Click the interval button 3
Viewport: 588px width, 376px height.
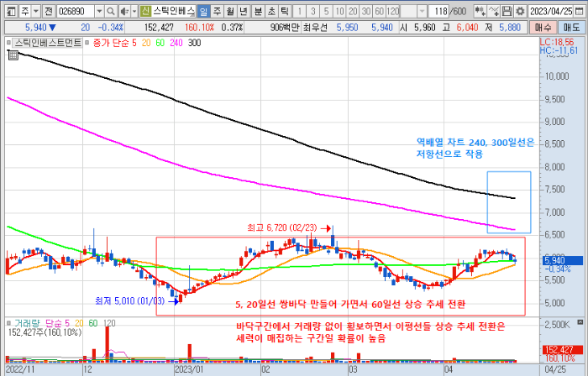(312, 12)
